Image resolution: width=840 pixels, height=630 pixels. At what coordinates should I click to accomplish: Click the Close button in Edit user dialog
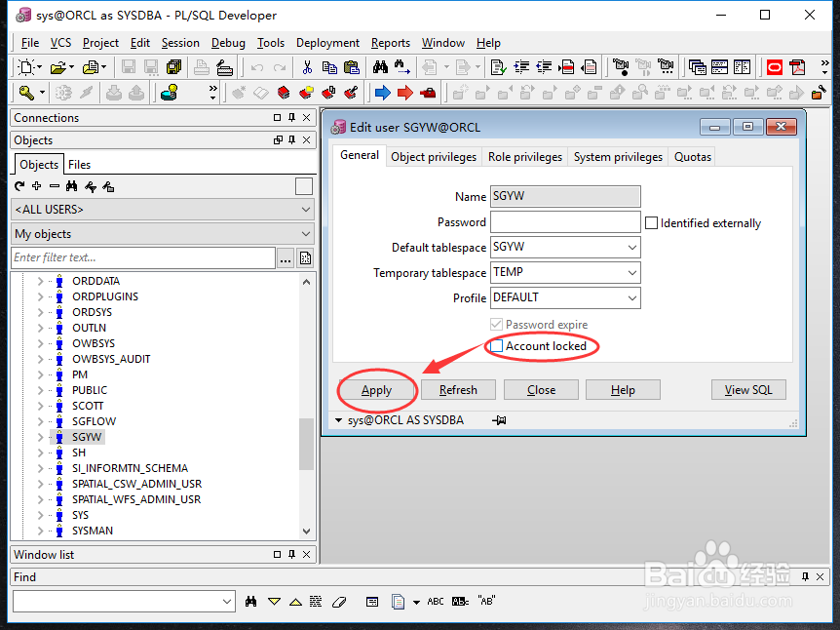[x=541, y=390]
